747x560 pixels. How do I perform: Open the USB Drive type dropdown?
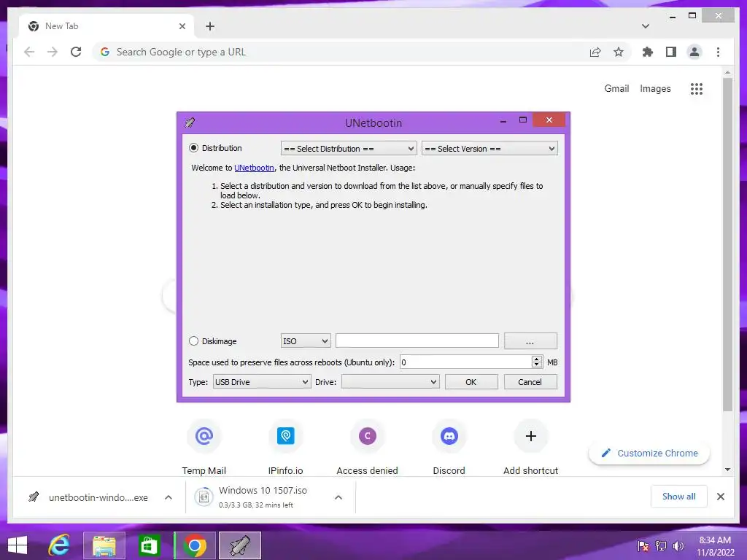point(262,382)
